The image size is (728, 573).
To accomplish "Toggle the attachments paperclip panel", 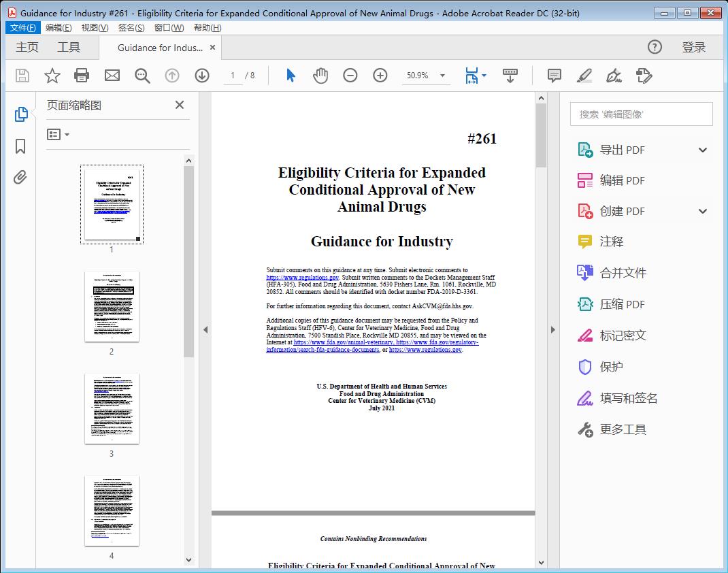I will [x=20, y=178].
